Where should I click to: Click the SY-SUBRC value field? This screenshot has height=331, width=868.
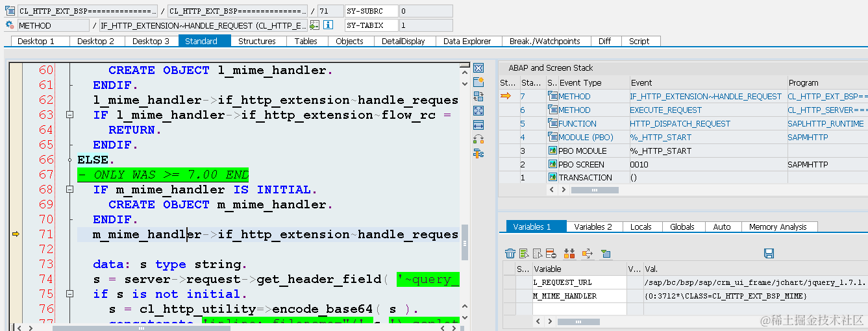point(425,11)
